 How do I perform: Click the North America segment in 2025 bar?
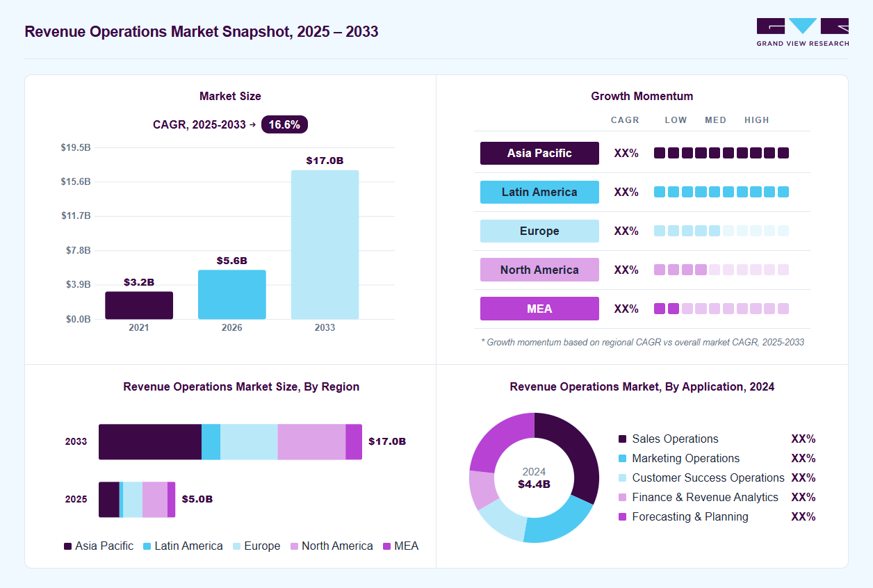pyautogui.click(x=155, y=500)
